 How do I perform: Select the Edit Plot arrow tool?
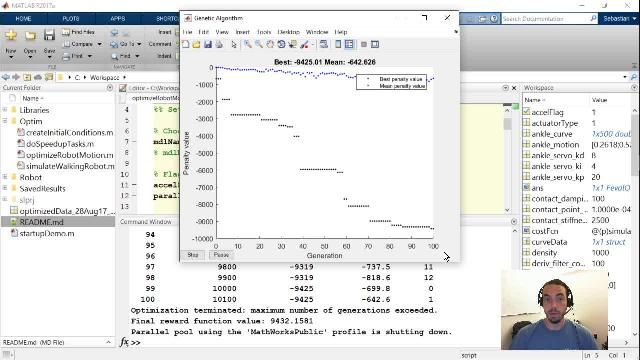[x=234, y=44]
